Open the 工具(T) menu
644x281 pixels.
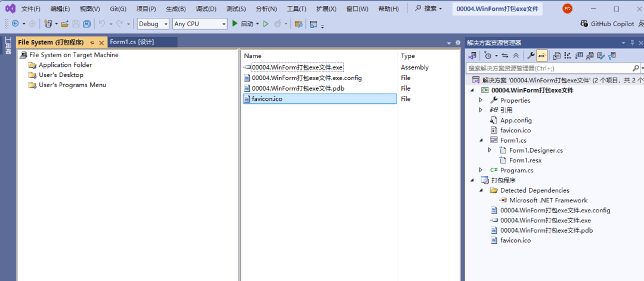pyautogui.click(x=296, y=8)
